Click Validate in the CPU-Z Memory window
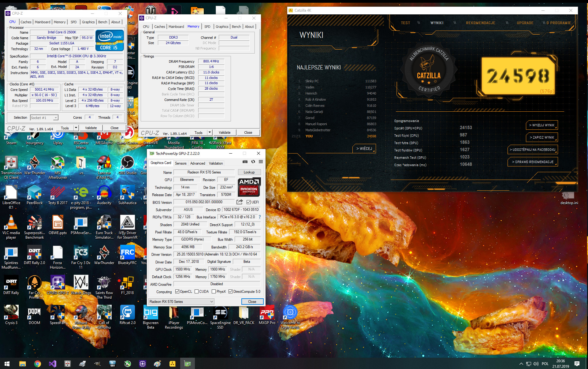The image size is (588, 369). pyautogui.click(x=225, y=132)
